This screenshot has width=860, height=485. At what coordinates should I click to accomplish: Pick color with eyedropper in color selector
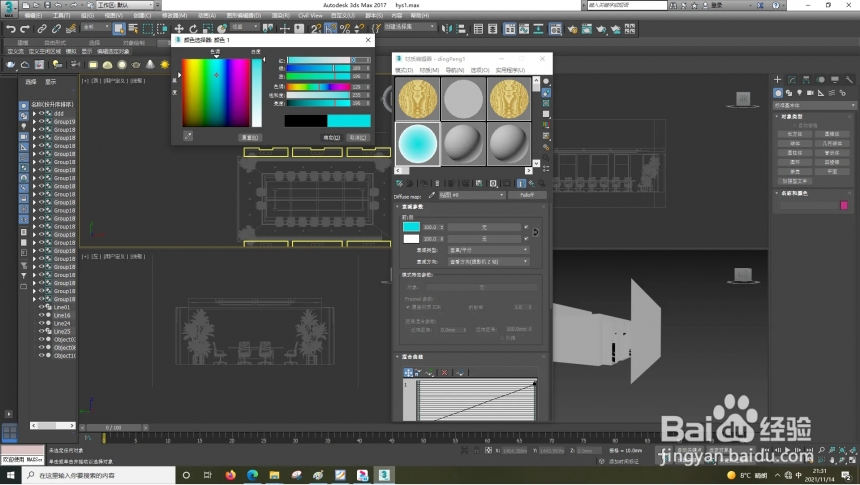188,136
